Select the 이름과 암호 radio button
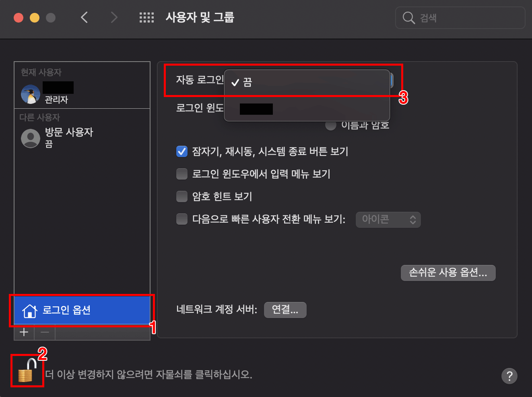 pos(331,125)
